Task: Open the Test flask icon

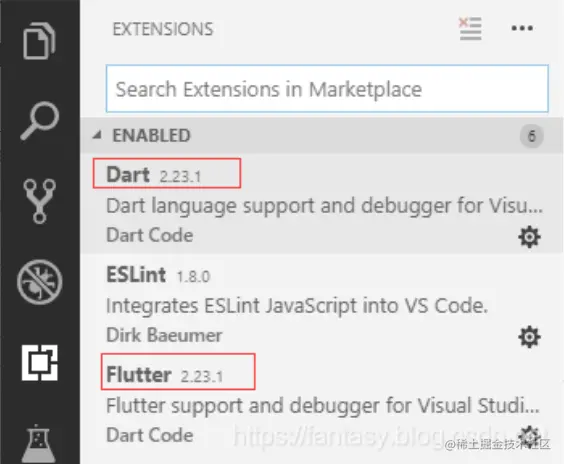Action: pyautogui.click(x=39, y=444)
